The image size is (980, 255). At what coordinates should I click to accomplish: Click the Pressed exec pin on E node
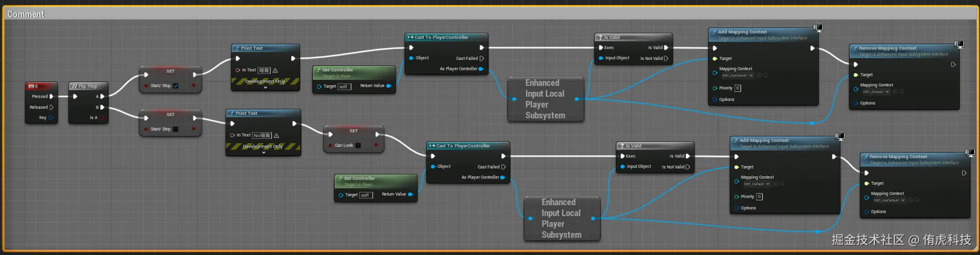(x=51, y=97)
